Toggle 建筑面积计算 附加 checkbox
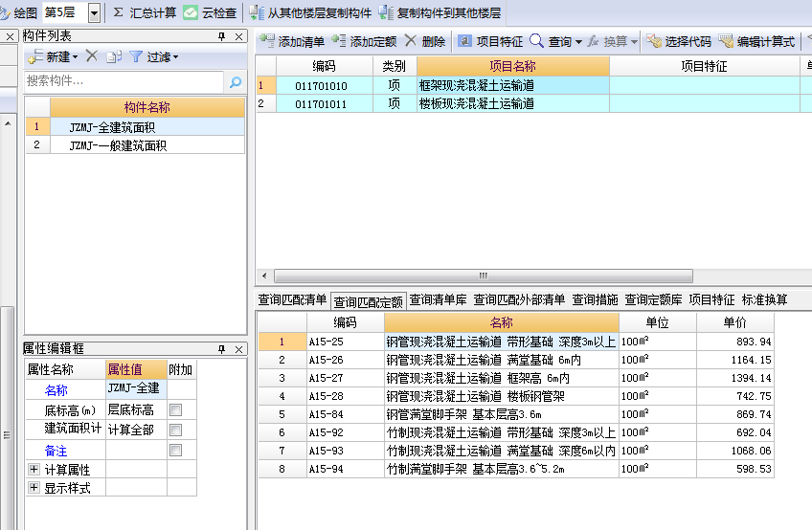Image resolution: width=812 pixels, height=530 pixels. pos(176,430)
